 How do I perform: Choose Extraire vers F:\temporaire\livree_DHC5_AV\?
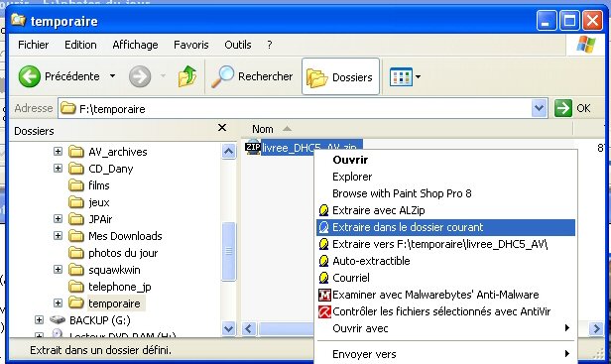[x=445, y=244]
